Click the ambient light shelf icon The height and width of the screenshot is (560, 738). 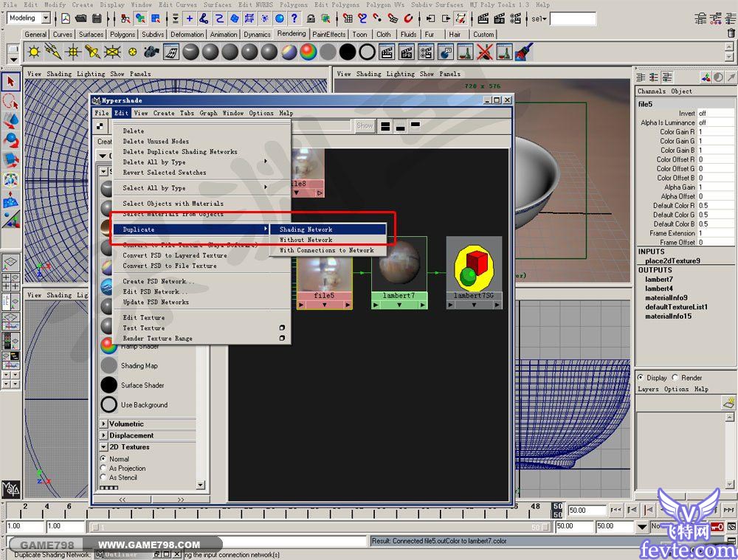click(x=34, y=52)
